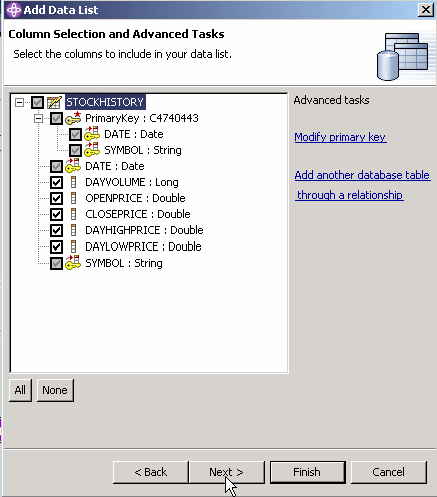Click the key icon beside nested SYMBOL : String
437x497 pixels.
(x=92, y=150)
